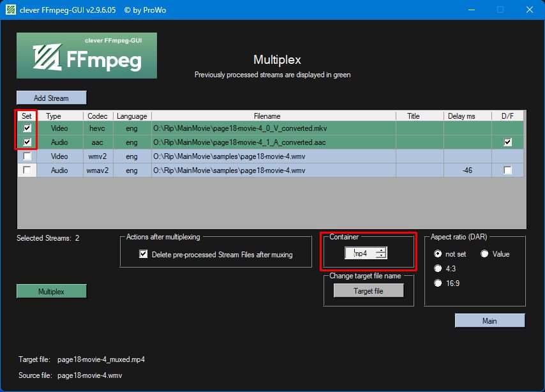Disable Delete pre-processed Stream Files after muxing
The image size is (545, 392).
143,254
